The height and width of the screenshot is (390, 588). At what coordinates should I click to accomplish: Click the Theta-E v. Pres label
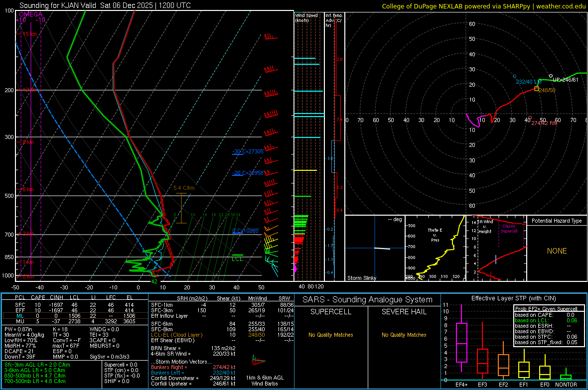[435, 235]
